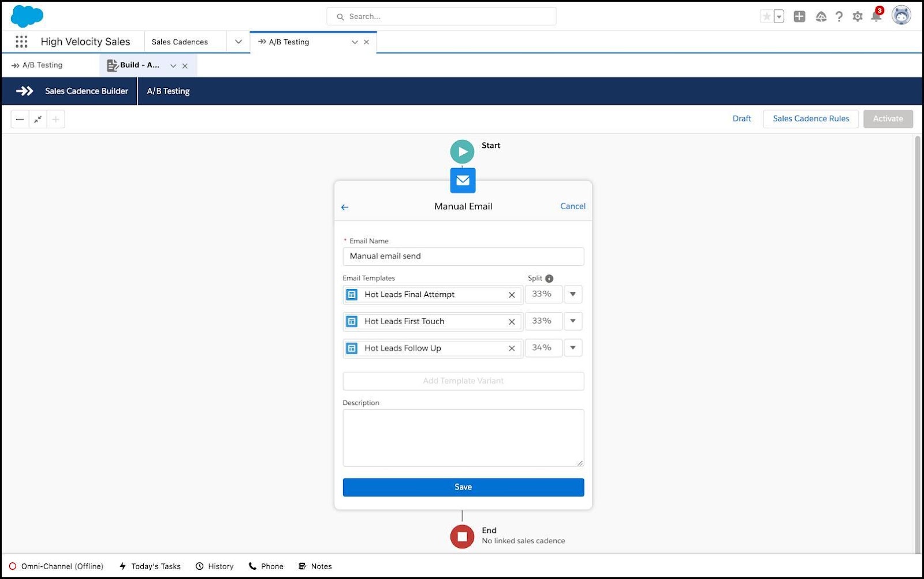Open the Global Actions plus icon
Image resolution: width=924 pixels, height=579 pixels.
(799, 17)
